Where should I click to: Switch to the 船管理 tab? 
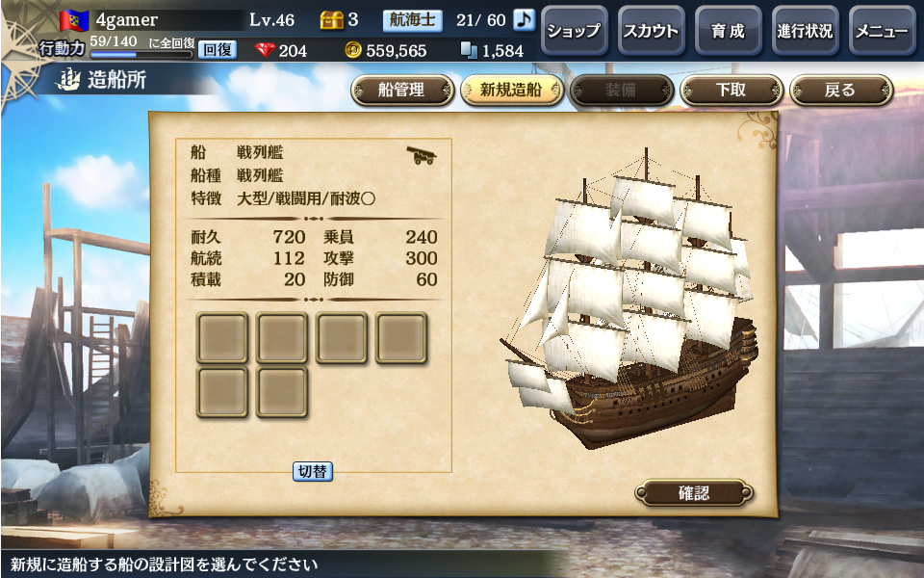coord(402,91)
